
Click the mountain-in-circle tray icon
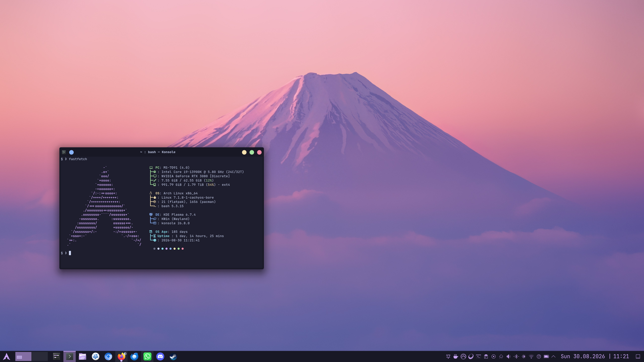click(x=463, y=356)
